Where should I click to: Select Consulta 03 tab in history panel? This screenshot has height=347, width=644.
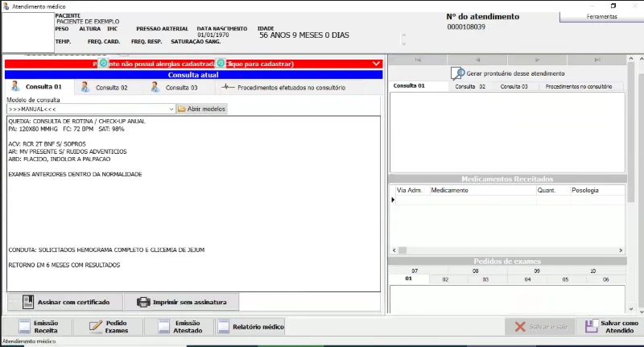[514, 86]
